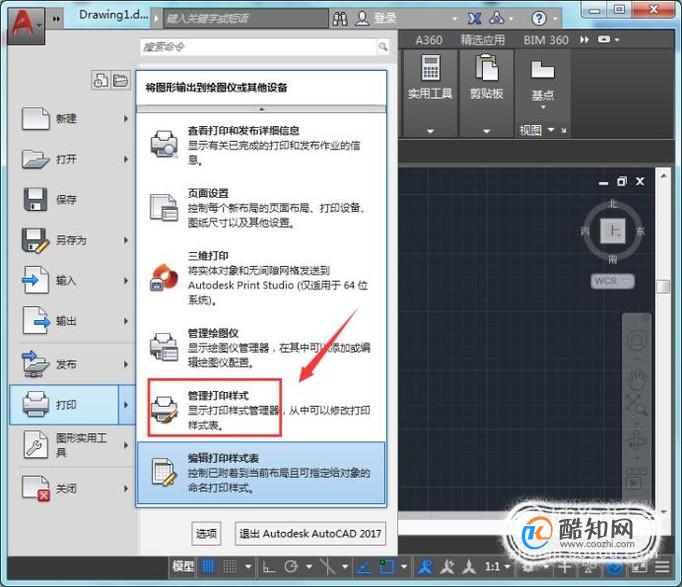Click Options (选项) button
Image resolution: width=682 pixels, height=587 pixels.
206,534
